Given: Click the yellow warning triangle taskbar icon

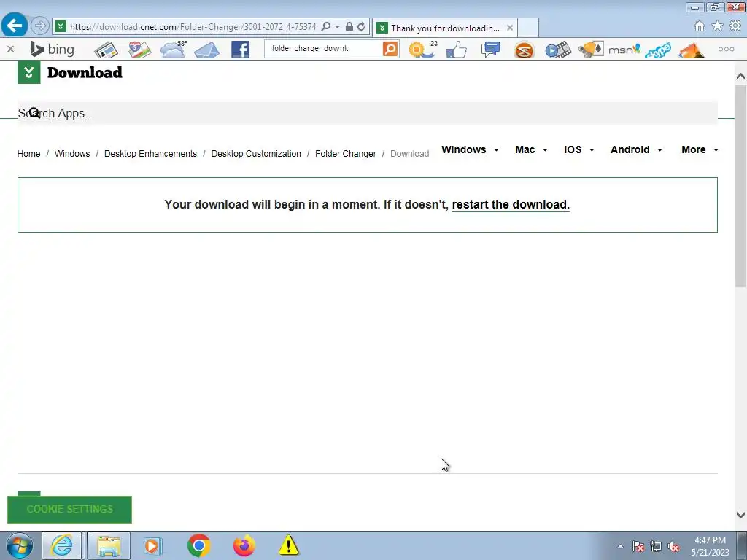Looking at the screenshot, I should 288,545.
